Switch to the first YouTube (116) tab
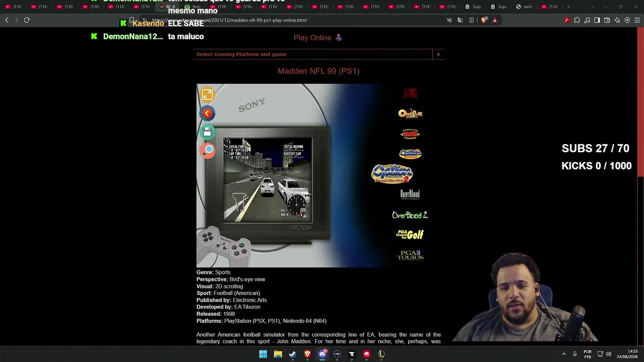The width and height of the screenshot is (644, 362). point(13,7)
